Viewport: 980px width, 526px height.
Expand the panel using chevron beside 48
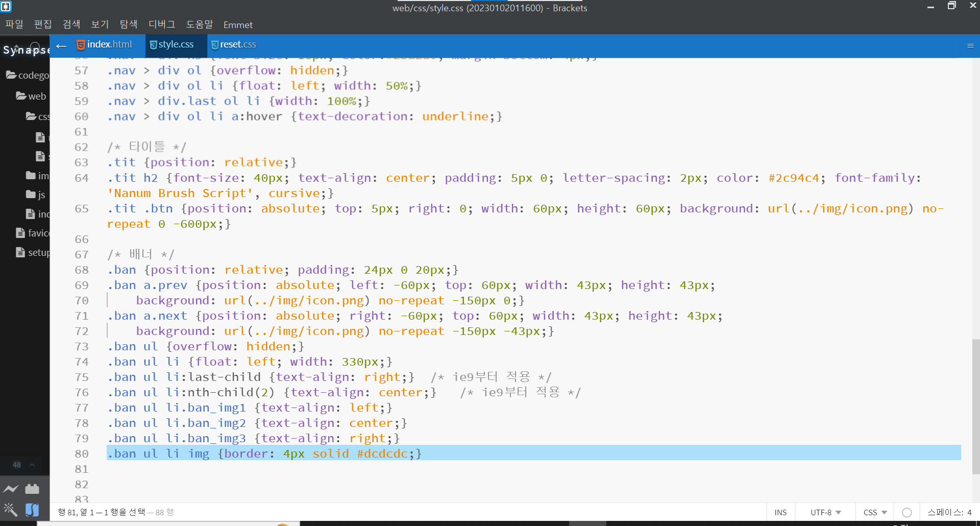(x=32, y=465)
